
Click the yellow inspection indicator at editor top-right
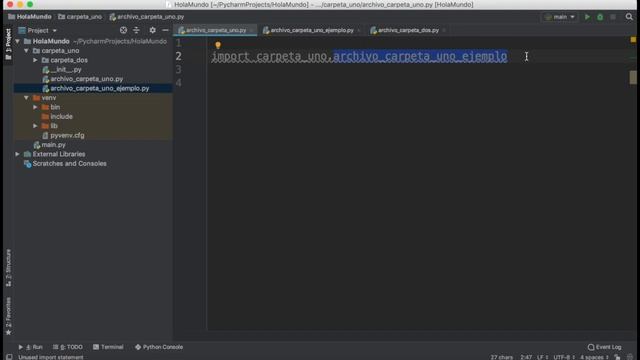[x=633, y=40]
